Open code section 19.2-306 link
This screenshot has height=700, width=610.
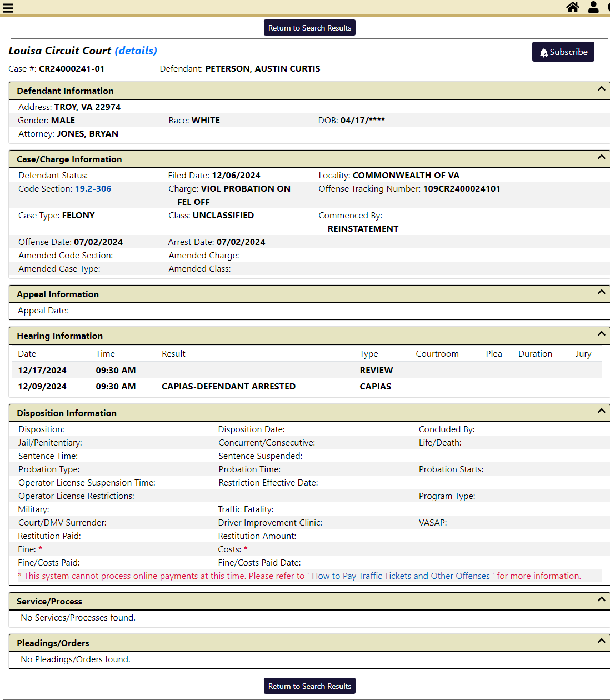[x=93, y=189]
